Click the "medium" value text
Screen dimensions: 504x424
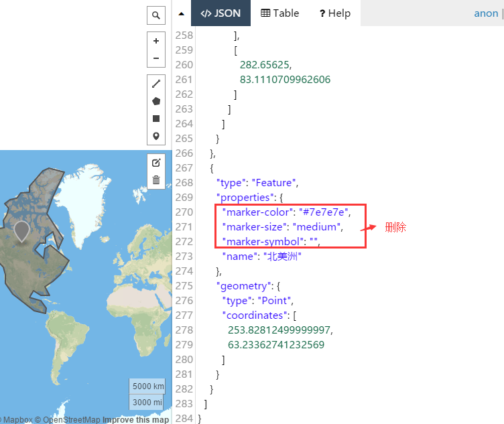316,227
